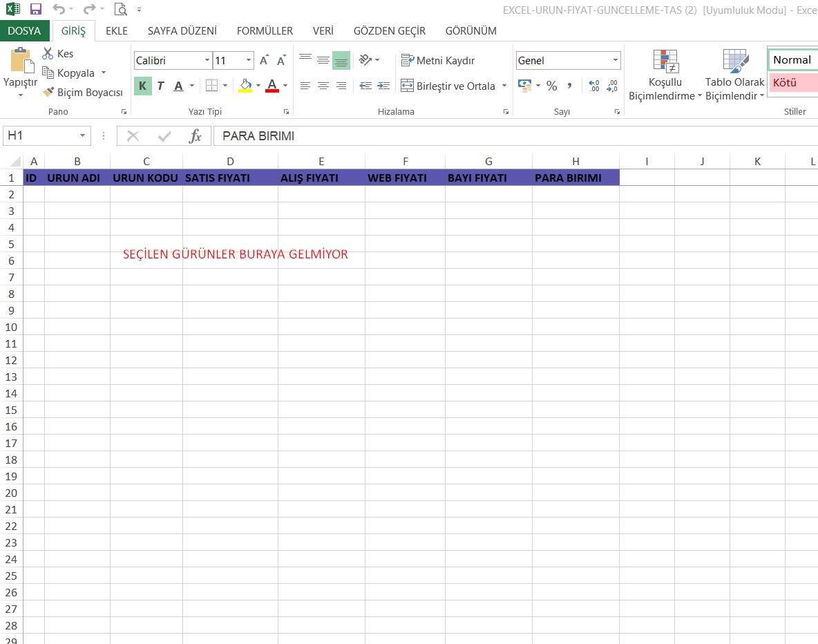Screen dimensions: 818x644
Task: Click the increase indent icon
Action: [x=383, y=86]
